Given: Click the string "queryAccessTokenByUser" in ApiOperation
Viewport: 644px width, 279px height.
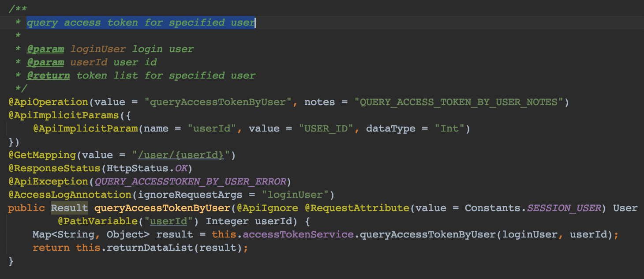Looking at the screenshot, I should (x=218, y=102).
